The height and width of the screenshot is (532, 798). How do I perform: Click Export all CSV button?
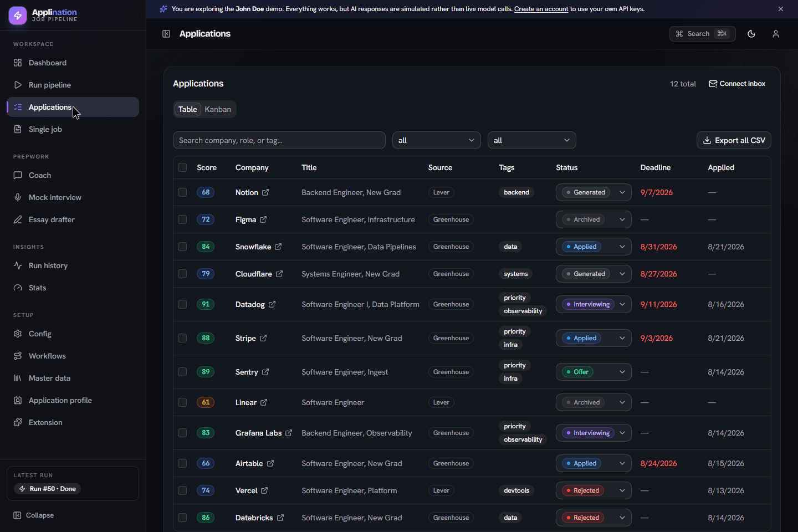pos(734,140)
